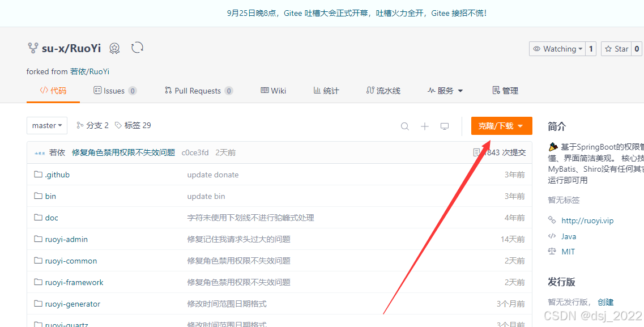This screenshot has height=327, width=644.
Task: Click the ruoyi-admin folder icon
Action: pos(38,239)
